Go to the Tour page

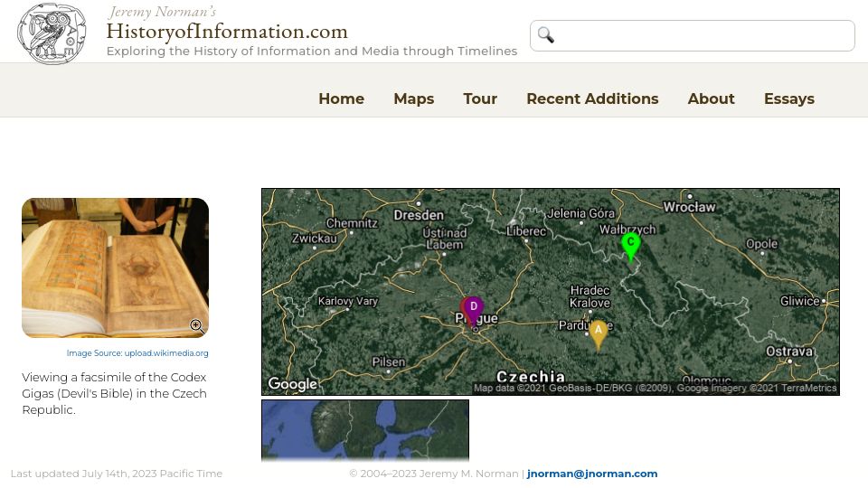tap(480, 99)
